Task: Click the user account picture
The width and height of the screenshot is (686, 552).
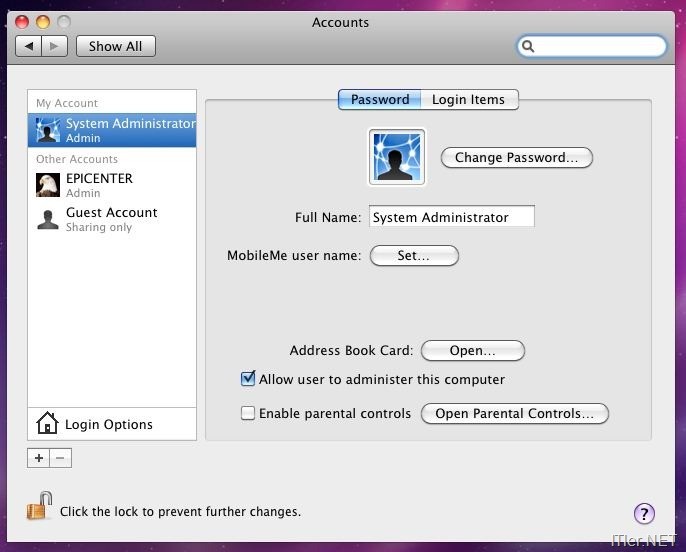Action: pyautogui.click(x=397, y=157)
